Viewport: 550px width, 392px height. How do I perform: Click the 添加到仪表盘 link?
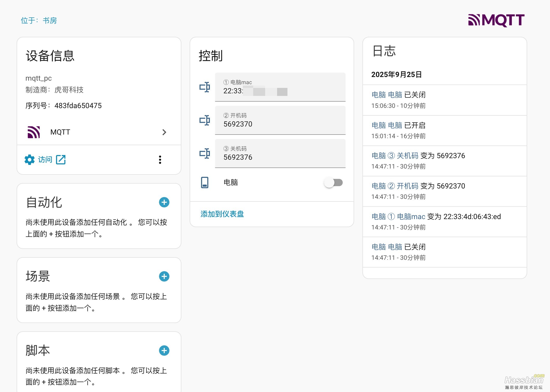(222, 214)
